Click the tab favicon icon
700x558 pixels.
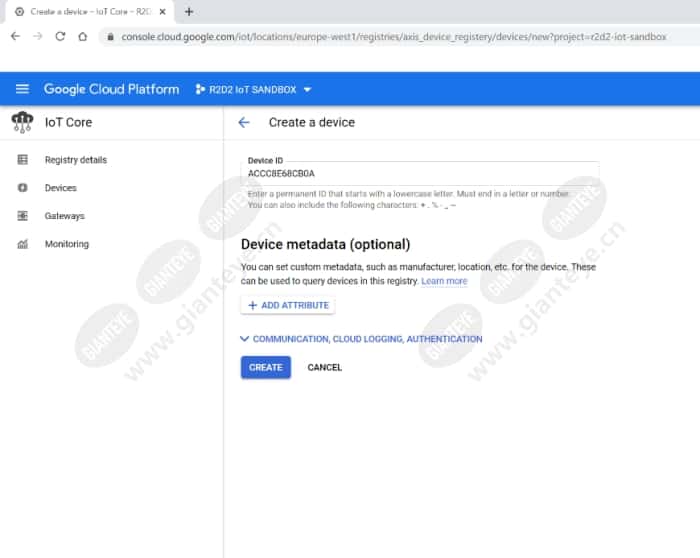pyautogui.click(x=20, y=12)
